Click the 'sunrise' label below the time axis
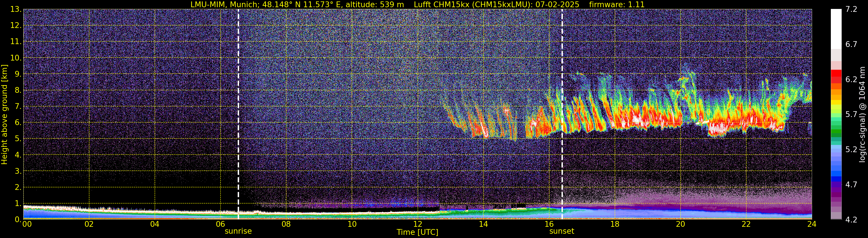Viewport: 868px width, 238px height. pyautogui.click(x=238, y=231)
